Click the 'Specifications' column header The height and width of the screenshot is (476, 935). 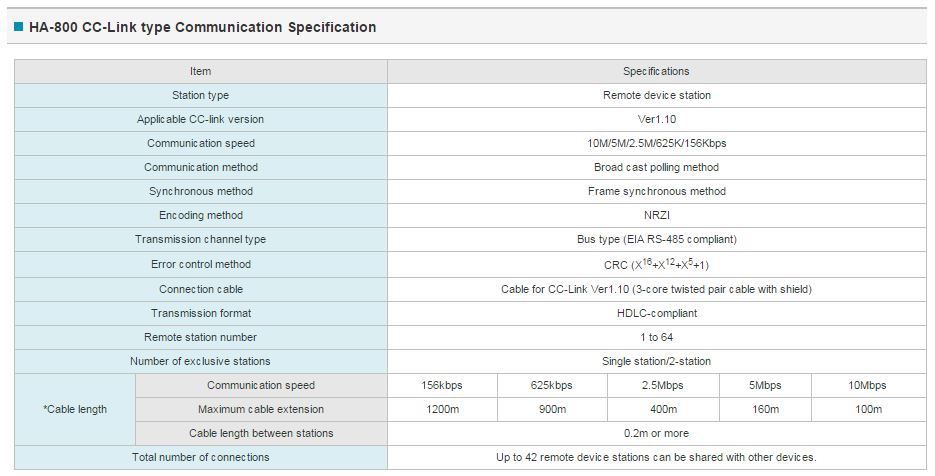656,71
